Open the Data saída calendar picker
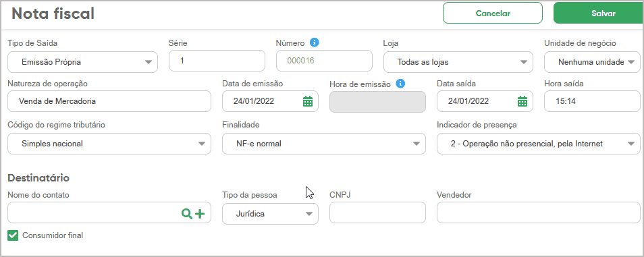 (522, 101)
